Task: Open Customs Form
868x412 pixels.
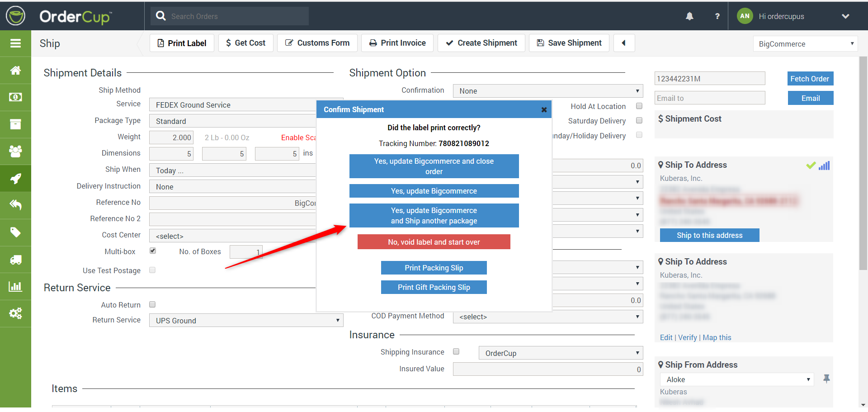Action: pos(317,43)
